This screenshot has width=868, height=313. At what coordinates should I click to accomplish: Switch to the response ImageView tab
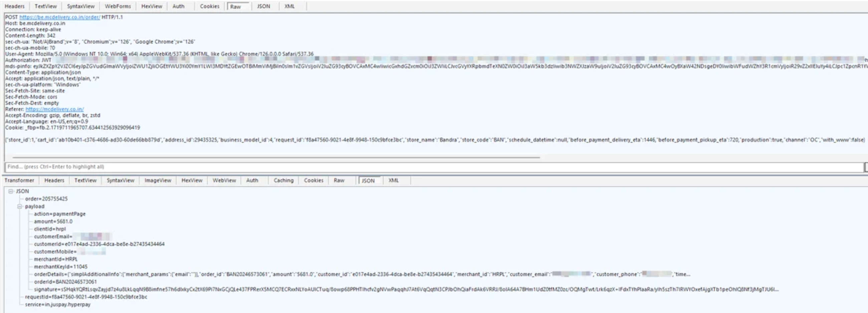(158, 181)
